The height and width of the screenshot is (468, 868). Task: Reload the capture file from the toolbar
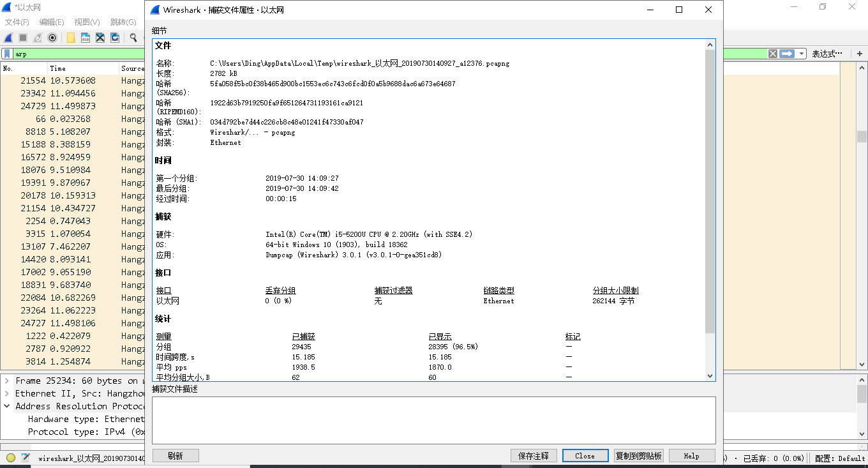coord(115,38)
